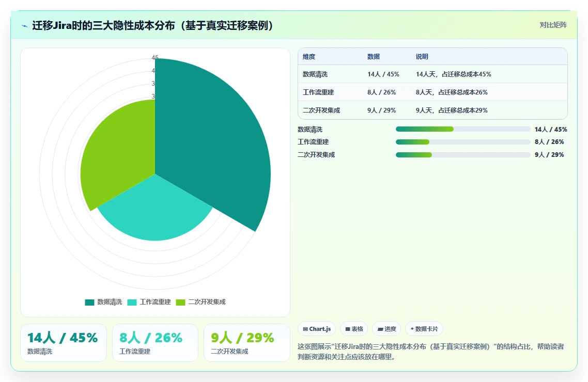Select the 数据清洗 table row cell
Image resolution: width=588 pixels, height=382 pixels.
click(x=315, y=74)
